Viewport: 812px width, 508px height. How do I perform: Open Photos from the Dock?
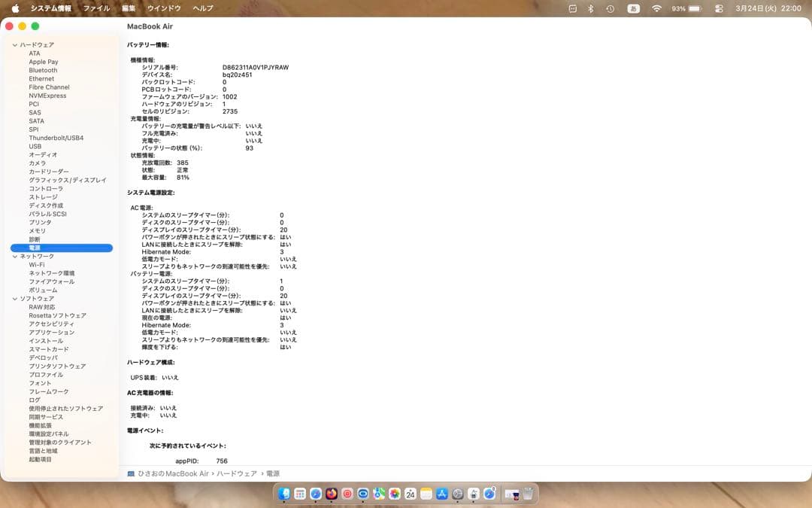[395, 494]
